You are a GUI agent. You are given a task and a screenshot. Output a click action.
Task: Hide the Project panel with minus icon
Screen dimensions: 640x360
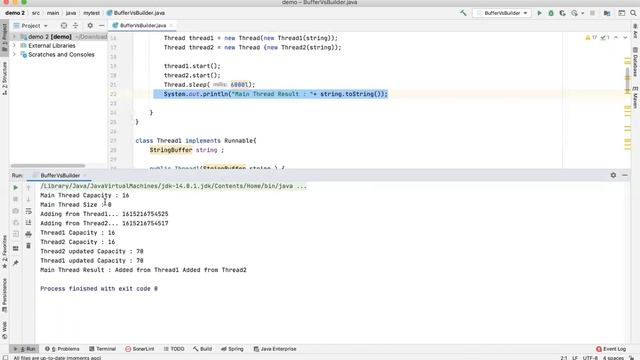click(x=101, y=25)
